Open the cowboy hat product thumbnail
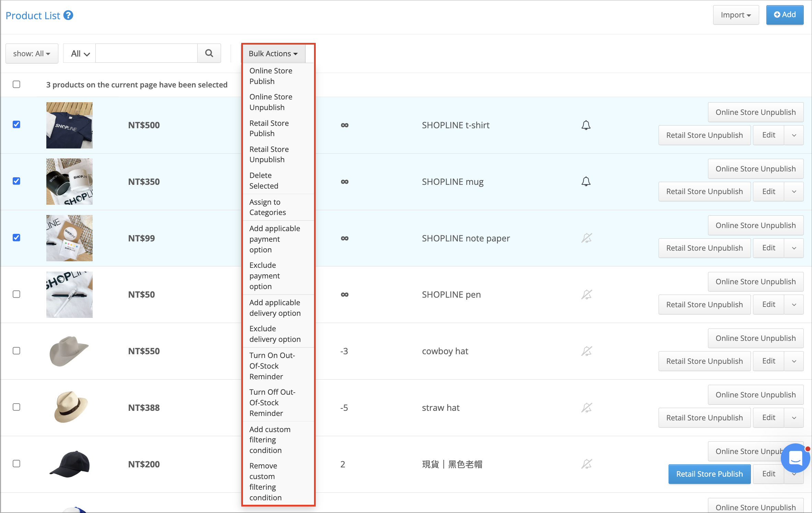 point(69,351)
